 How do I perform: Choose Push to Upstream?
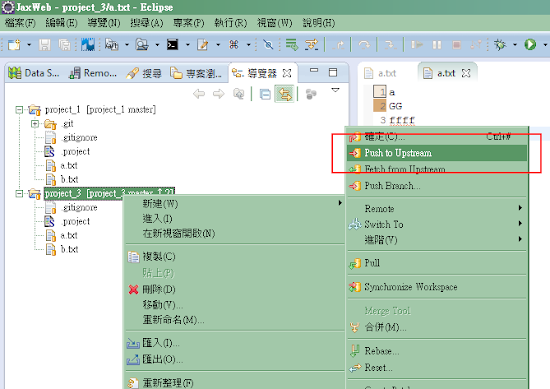coord(437,153)
